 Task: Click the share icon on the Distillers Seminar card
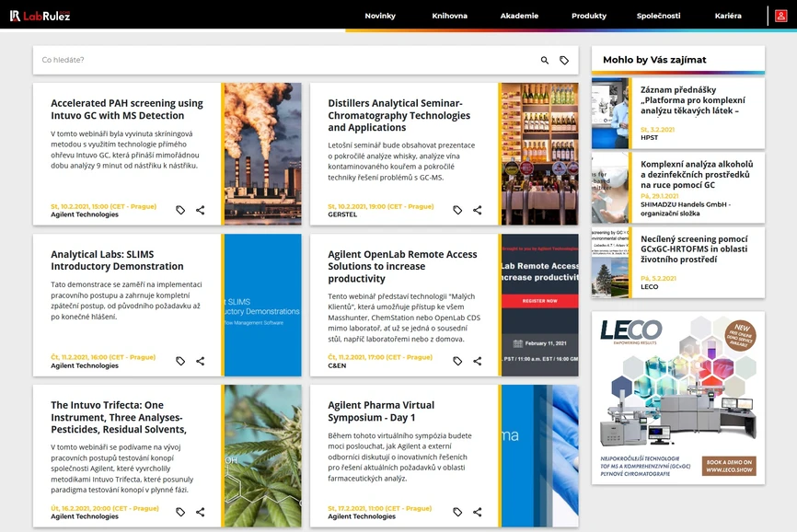477,209
